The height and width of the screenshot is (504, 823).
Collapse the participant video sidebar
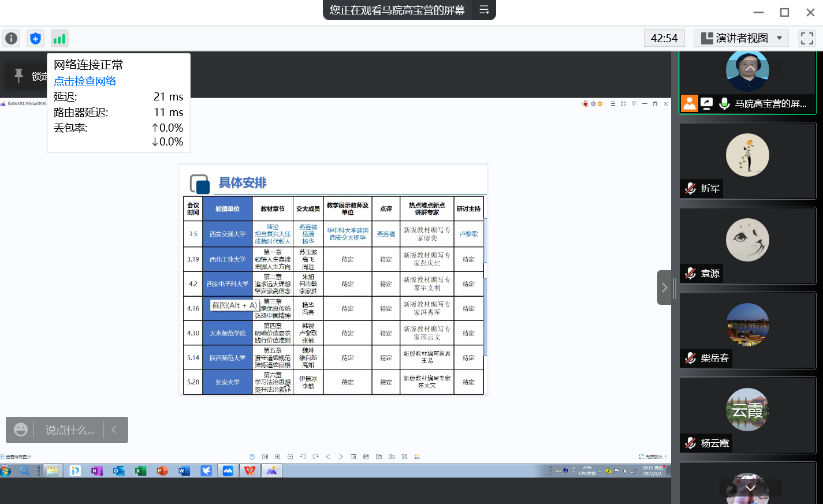pyautogui.click(x=664, y=288)
